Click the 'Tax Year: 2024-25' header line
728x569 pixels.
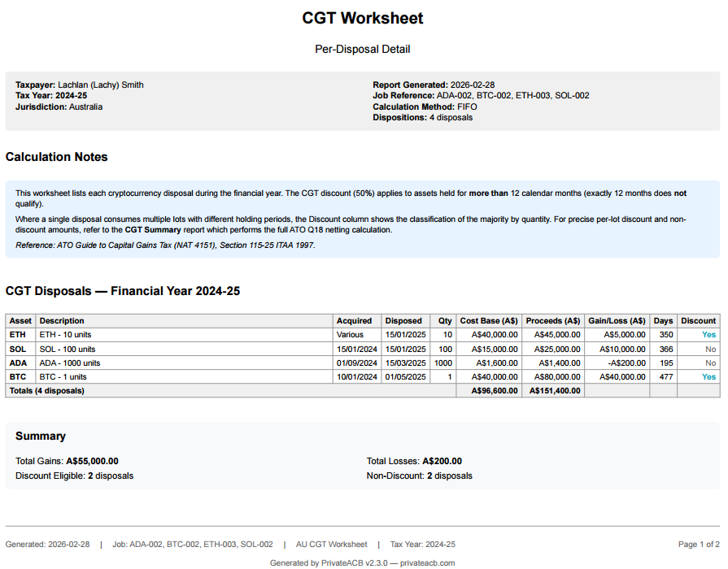[51, 96]
